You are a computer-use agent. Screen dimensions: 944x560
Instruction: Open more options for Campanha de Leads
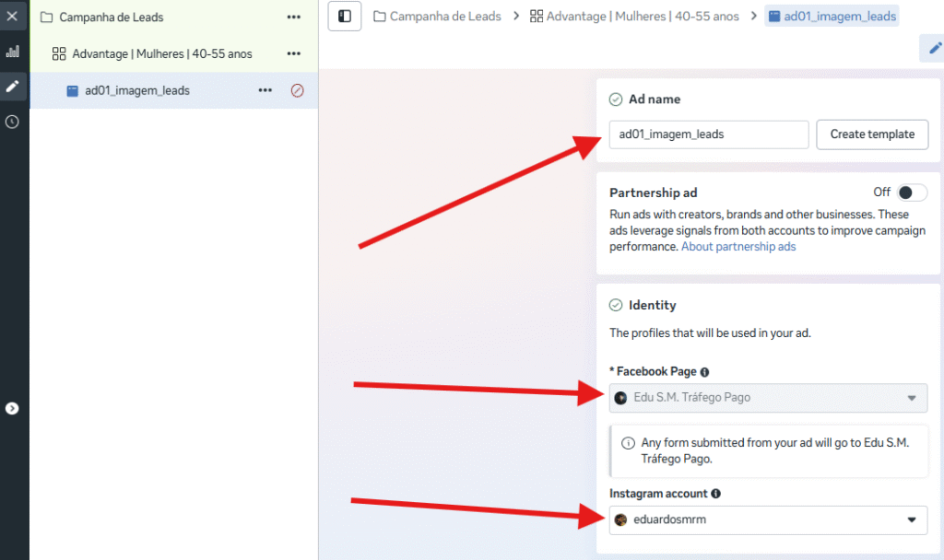(293, 17)
